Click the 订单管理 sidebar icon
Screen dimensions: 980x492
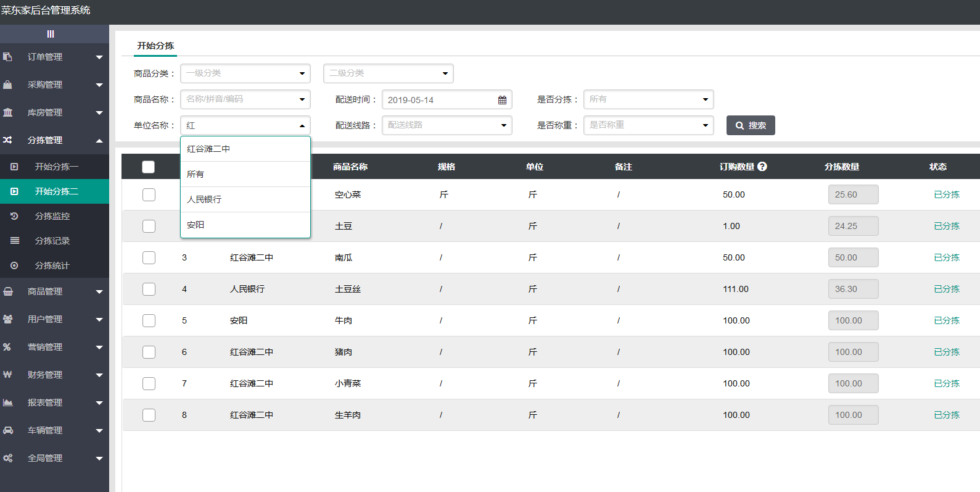click(x=7, y=57)
